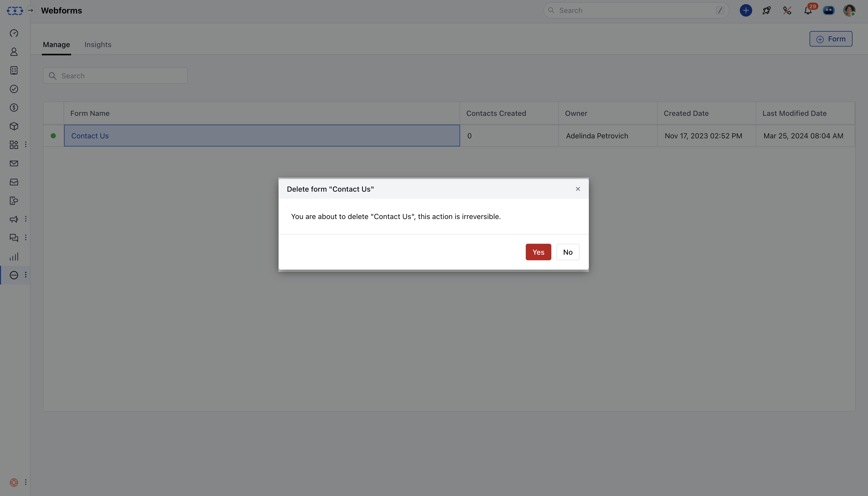Open the document chat icon in sidebar
This screenshot has height=496, width=868.
click(14, 201)
